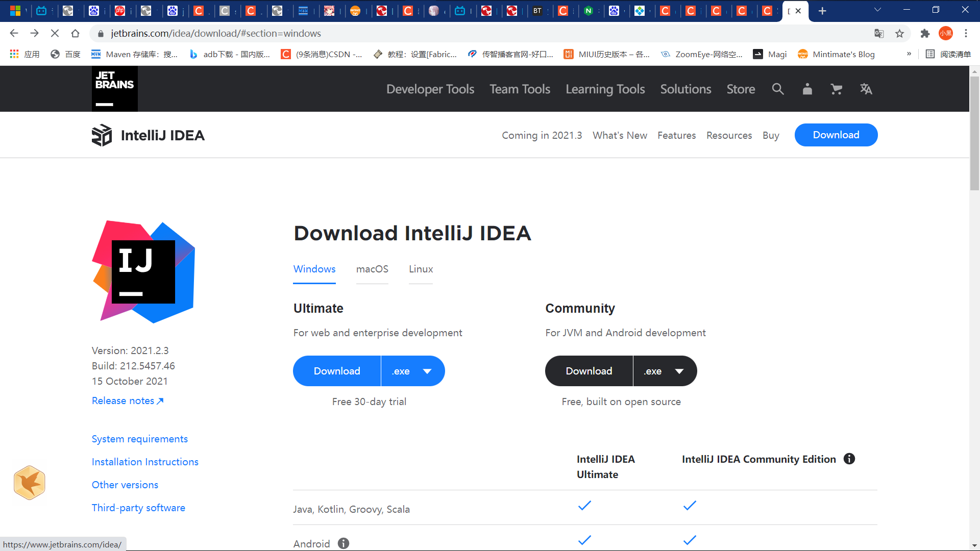The image size is (980, 551).
Task: Download IntelliJ IDEA Ultimate edition
Action: coord(336,371)
